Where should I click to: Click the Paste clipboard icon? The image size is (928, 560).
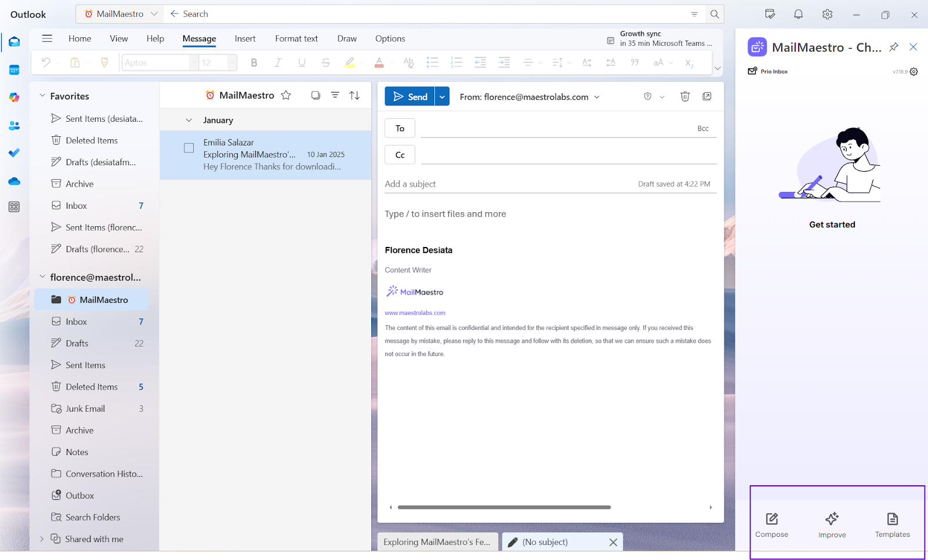click(x=75, y=63)
